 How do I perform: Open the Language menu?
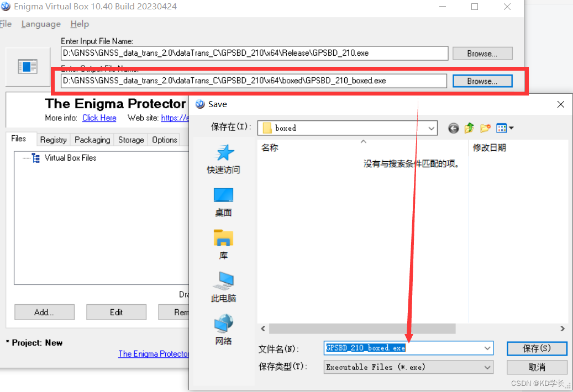pyautogui.click(x=40, y=24)
